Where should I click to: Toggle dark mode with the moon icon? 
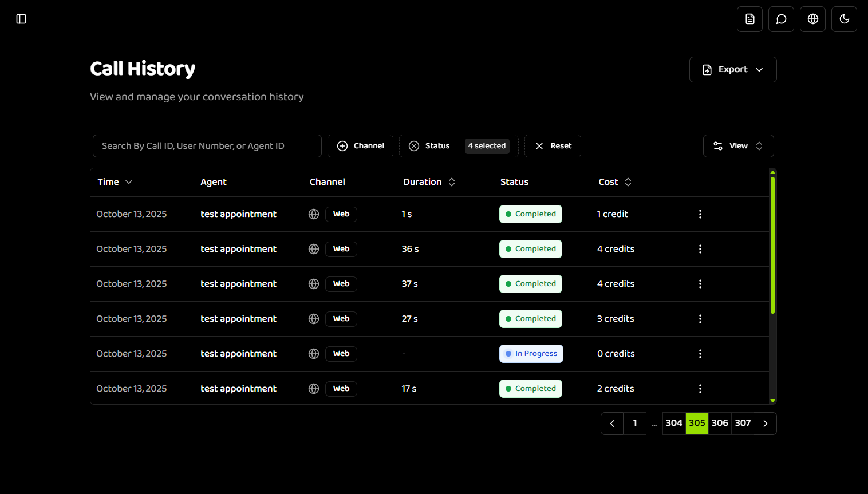[844, 19]
